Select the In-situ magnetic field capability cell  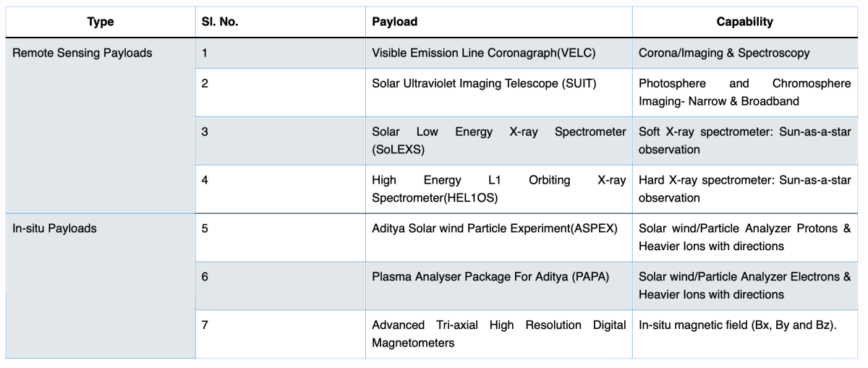click(x=737, y=325)
